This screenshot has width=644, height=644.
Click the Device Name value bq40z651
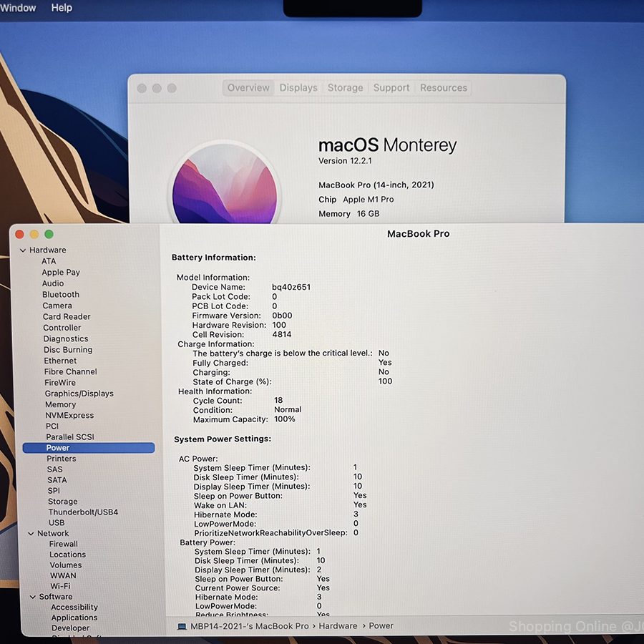[291, 287]
